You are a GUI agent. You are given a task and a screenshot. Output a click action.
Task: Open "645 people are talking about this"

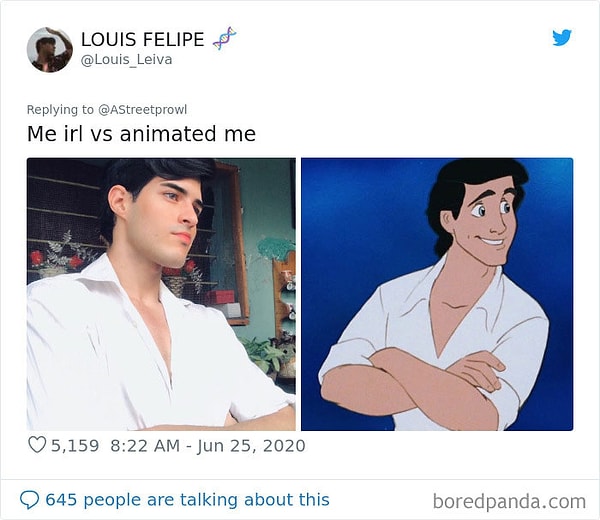(x=187, y=499)
